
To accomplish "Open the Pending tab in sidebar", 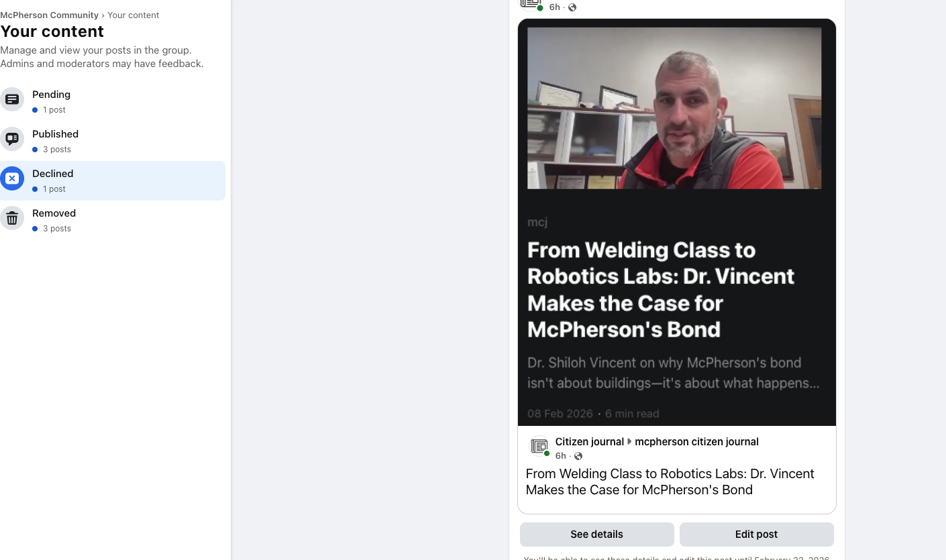I will point(113,101).
